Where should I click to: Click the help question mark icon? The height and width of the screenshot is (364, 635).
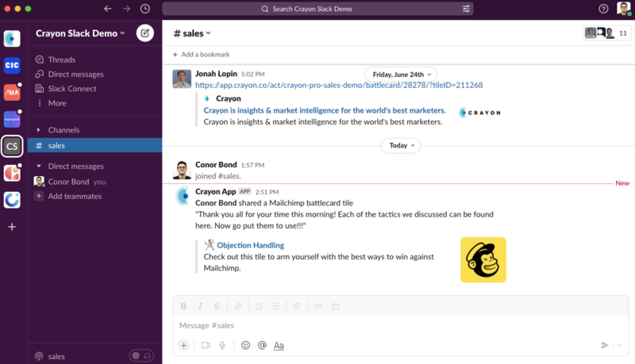point(603,9)
